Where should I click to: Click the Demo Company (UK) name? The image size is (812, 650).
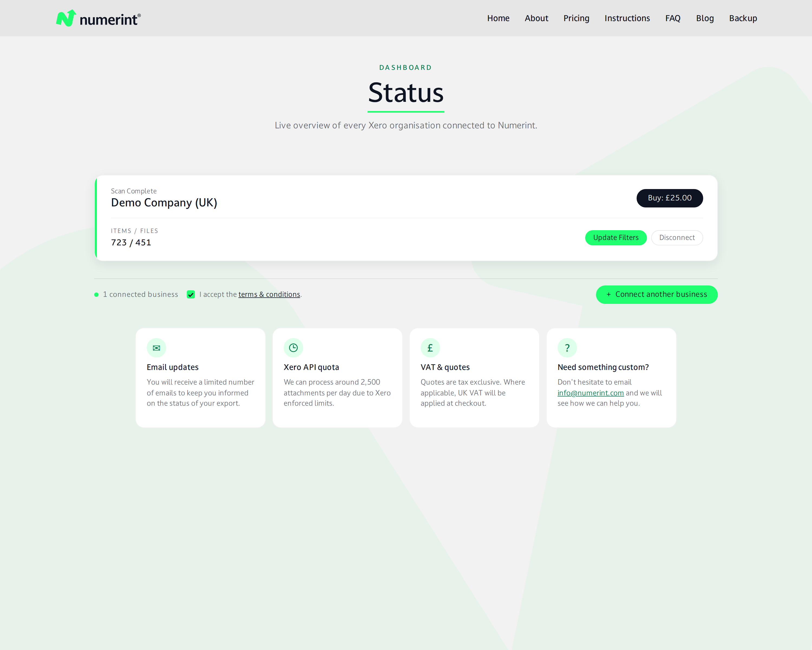click(x=164, y=203)
